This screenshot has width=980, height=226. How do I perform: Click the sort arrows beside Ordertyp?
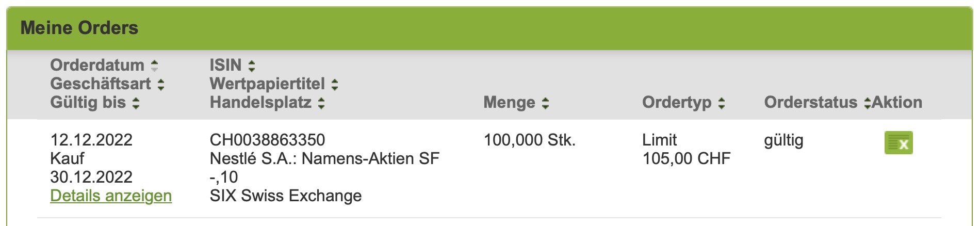[x=722, y=103]
